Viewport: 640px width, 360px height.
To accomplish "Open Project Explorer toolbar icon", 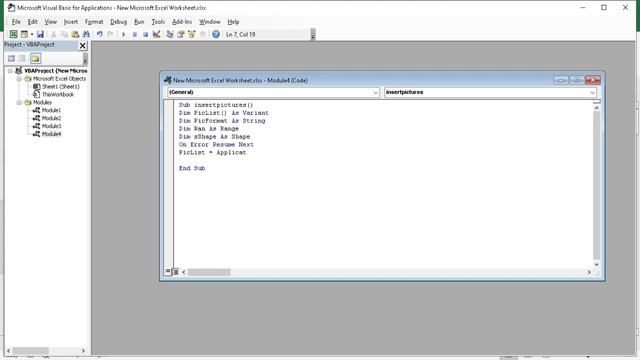I will (x=170, y=34).
